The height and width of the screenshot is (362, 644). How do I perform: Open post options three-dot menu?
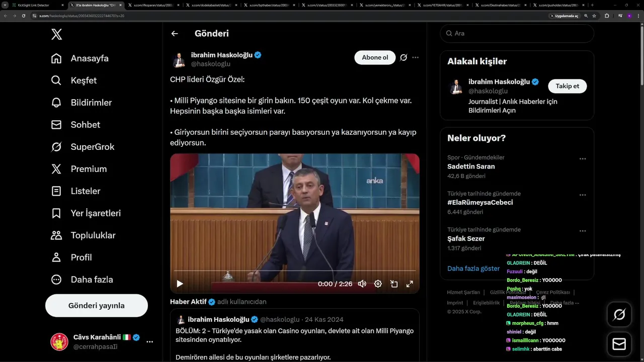tap(415, 57)
